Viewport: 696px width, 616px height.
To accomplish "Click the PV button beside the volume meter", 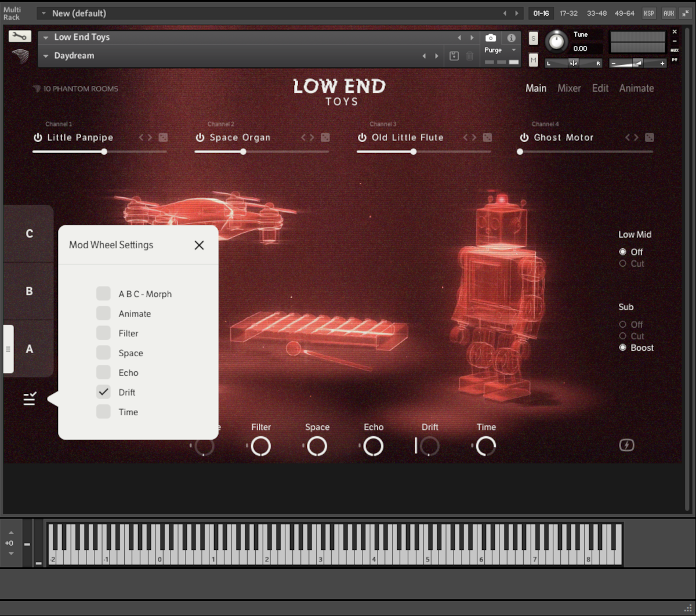I will (x=675, y=60).
